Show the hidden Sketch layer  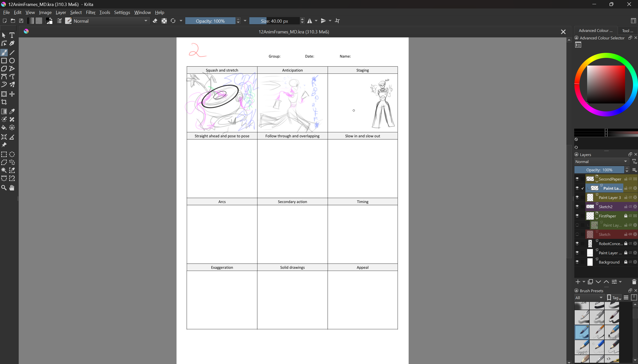coord(577,234)
